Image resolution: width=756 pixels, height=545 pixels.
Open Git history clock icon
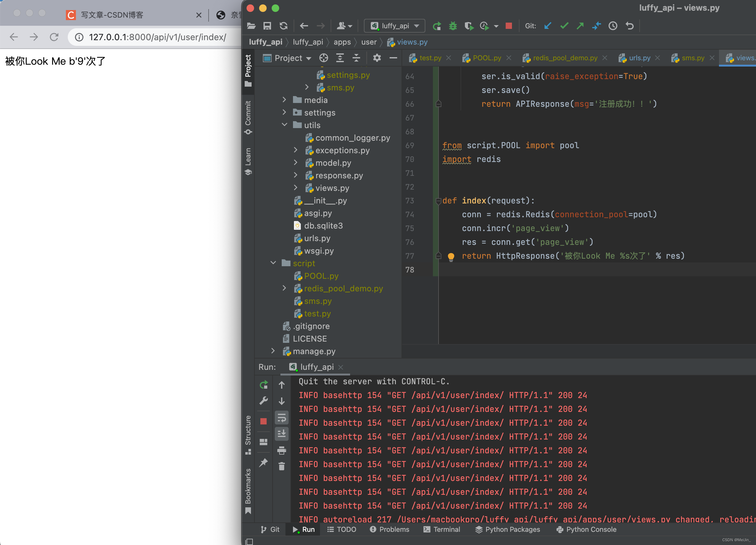(x=613, y=26)
